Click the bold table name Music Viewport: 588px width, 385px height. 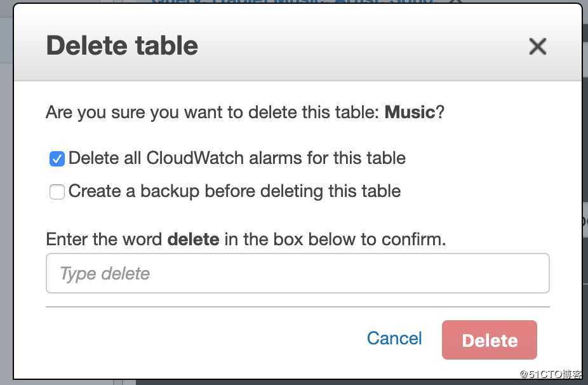click(x=410, y=112)
